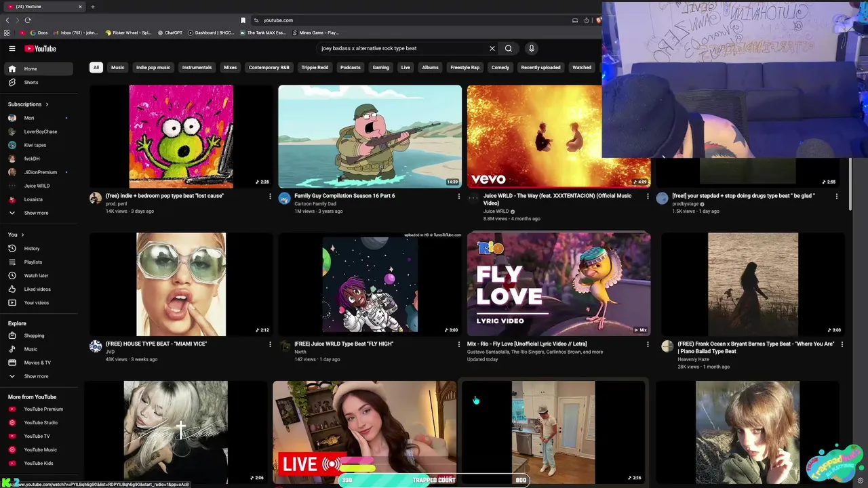The height and width of the screenshot is (488, 868).
Task: Expand Subscriptions section header arrow
Action: coord(47,104)
